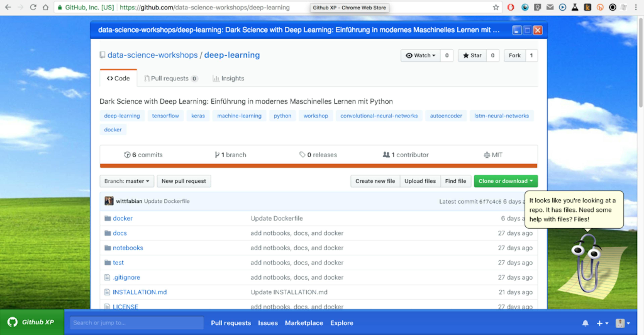Open the Branch: master selector
Viewport: 644px width, 335px height.
[x=126, y=181]
